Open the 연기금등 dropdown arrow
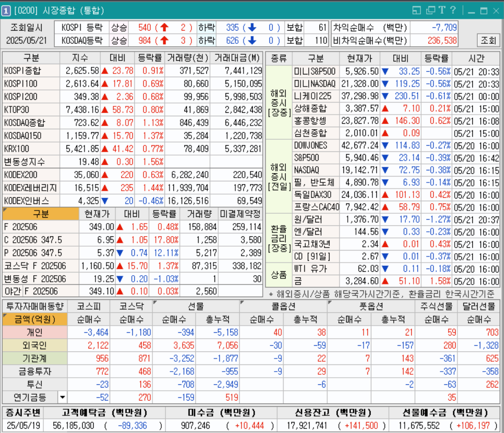 [x=63, y=398]
